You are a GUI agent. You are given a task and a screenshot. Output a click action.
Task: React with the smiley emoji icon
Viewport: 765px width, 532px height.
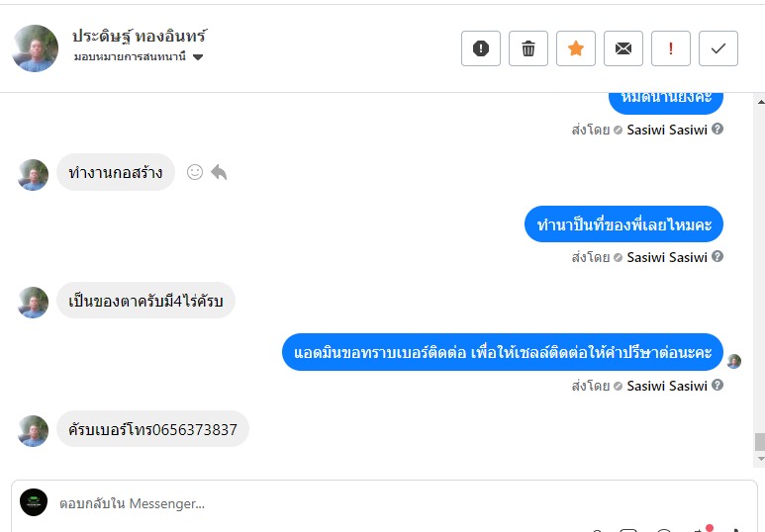tap(195, 172)
